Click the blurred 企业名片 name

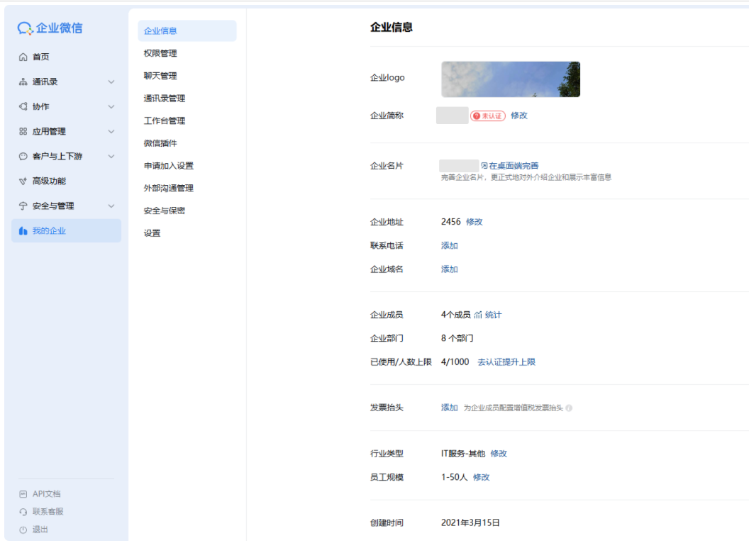(x=459, y=166)
